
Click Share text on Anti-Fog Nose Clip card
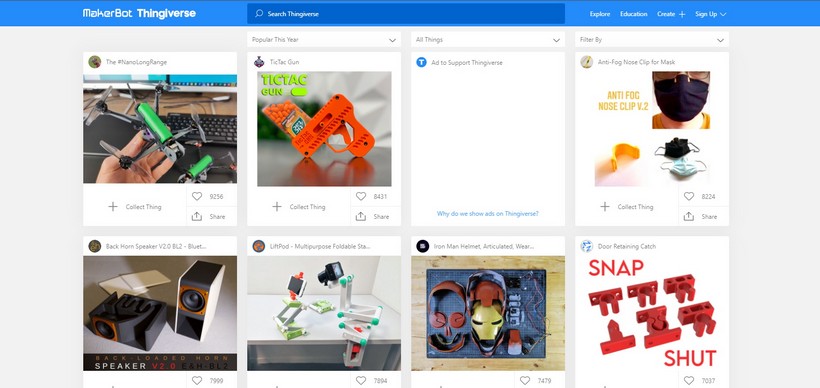coord(709,216)
